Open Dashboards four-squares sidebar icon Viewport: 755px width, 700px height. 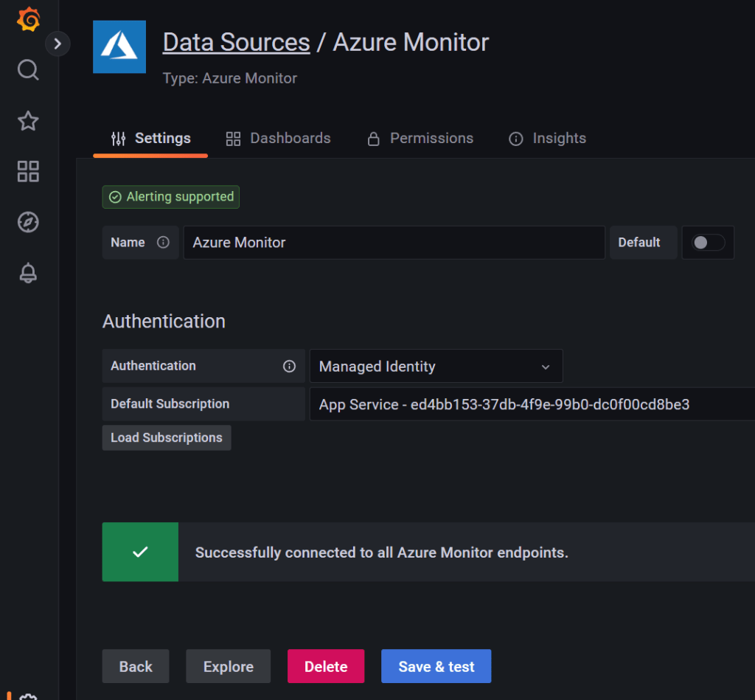28,172
